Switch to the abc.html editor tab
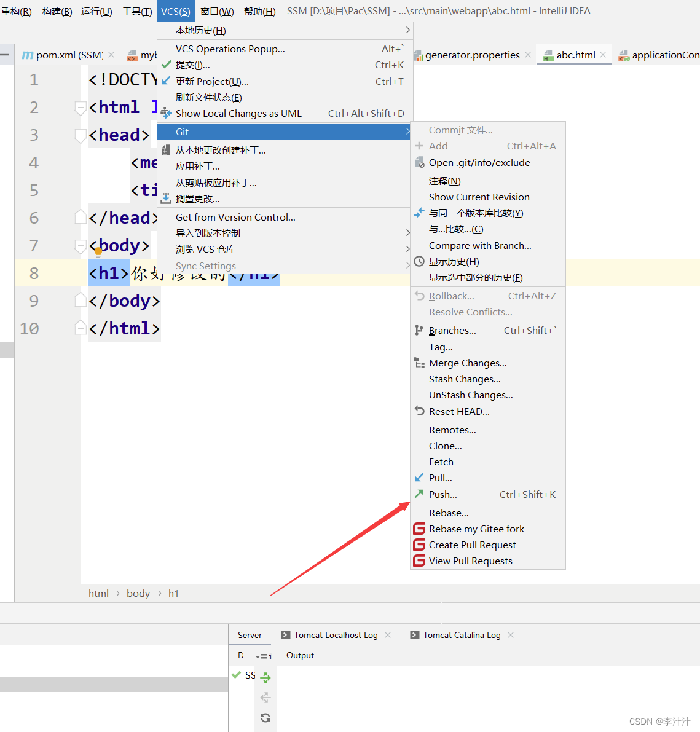The width and height of the screenshot is (700, 732). point(575,55)
